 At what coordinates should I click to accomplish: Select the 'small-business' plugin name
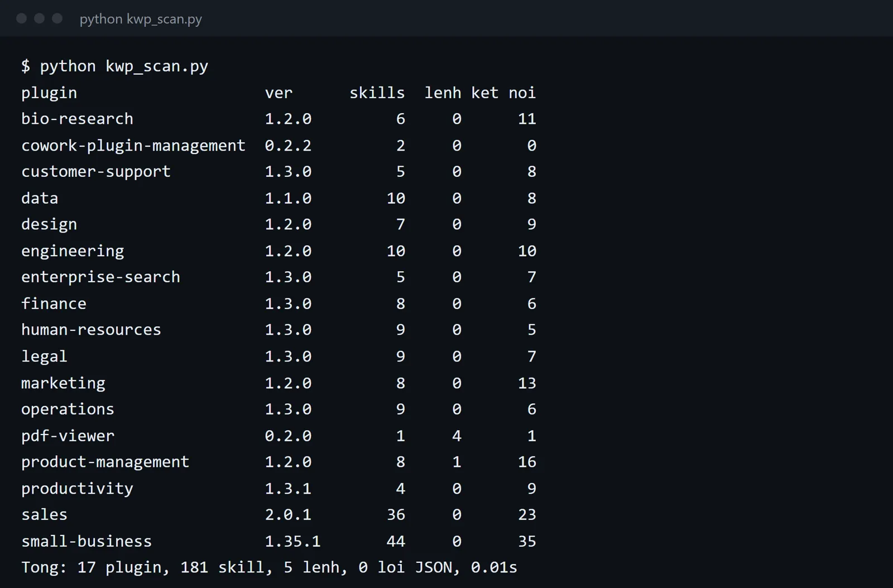87,541
